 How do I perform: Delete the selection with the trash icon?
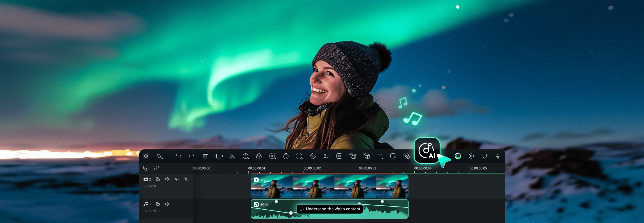(x=205, y=156)
